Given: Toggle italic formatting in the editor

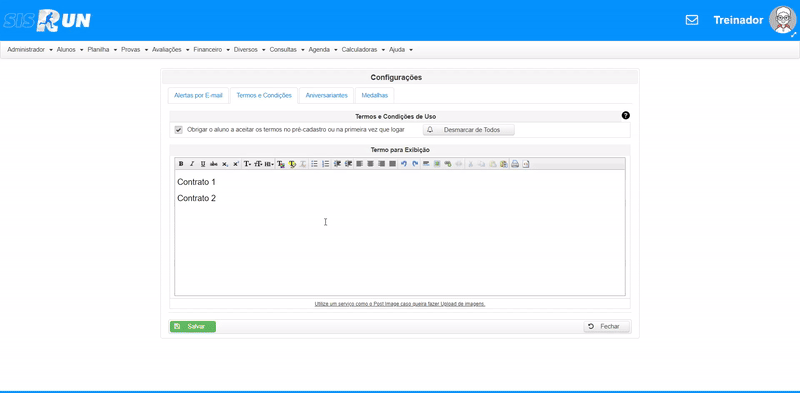Looking at the screenshot, I should point(192,164).
